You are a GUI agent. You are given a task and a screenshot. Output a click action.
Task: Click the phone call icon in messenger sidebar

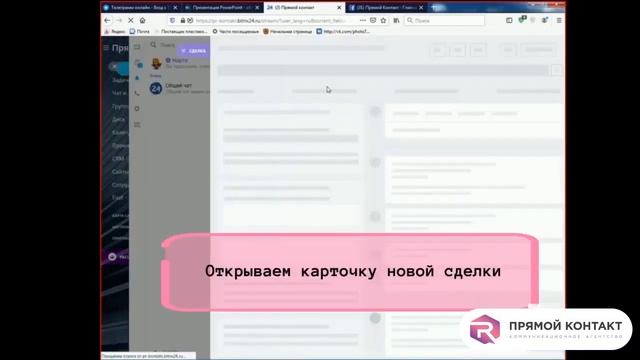[x=137, y=93]
